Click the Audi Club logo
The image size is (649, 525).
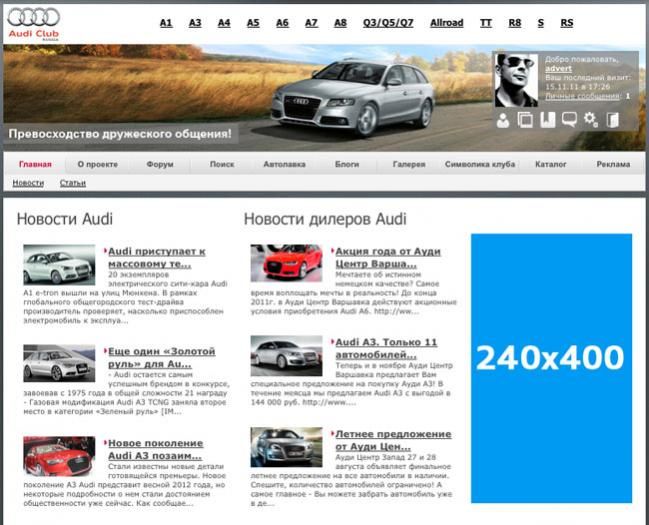pos(34,24)
